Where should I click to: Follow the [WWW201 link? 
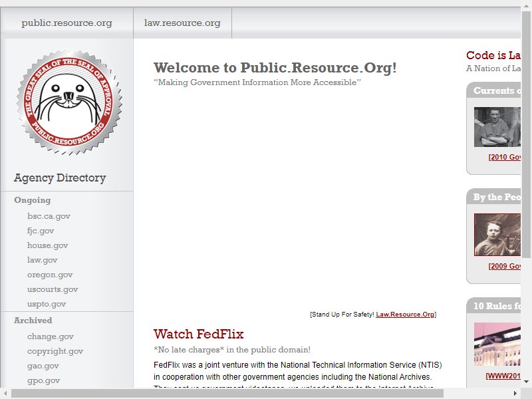coord(503,376)
